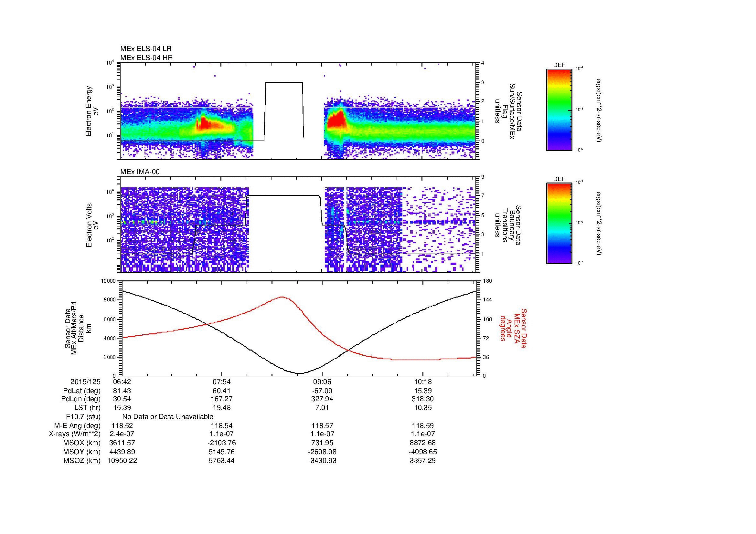Click the lower color bar units label
This screenshot has height=534, width=756.
click(599, 224)
